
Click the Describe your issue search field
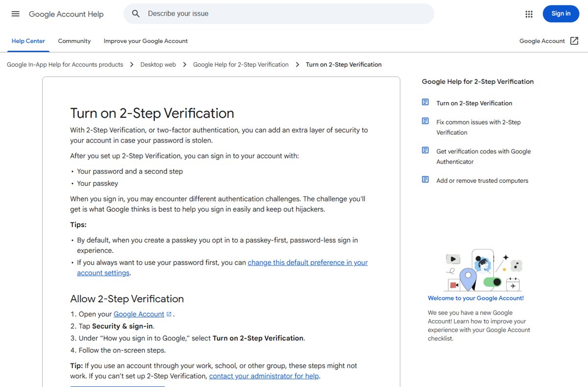279,14
